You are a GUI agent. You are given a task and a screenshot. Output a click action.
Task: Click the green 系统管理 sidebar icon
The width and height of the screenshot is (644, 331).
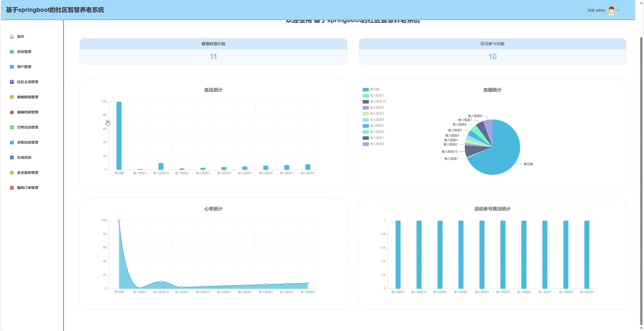click(x=12, y=52)
